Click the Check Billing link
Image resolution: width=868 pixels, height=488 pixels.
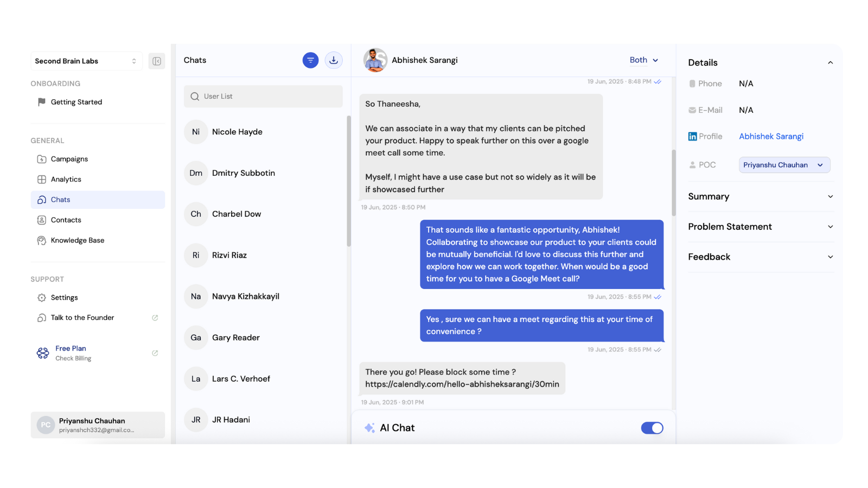click(x=73, y=358)
